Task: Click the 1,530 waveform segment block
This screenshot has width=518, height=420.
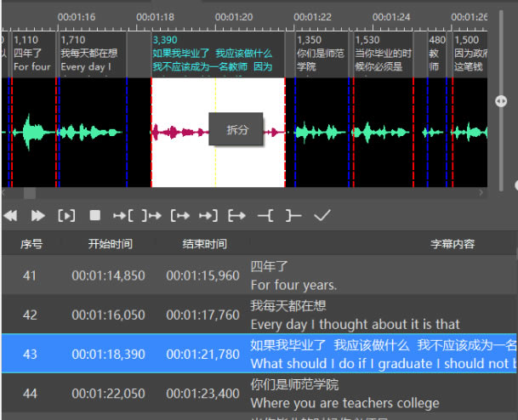Action: point(384,54)
